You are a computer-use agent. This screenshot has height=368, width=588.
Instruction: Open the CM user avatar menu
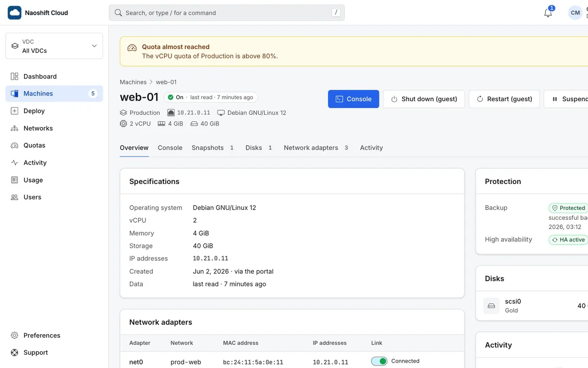click(575, 13)
